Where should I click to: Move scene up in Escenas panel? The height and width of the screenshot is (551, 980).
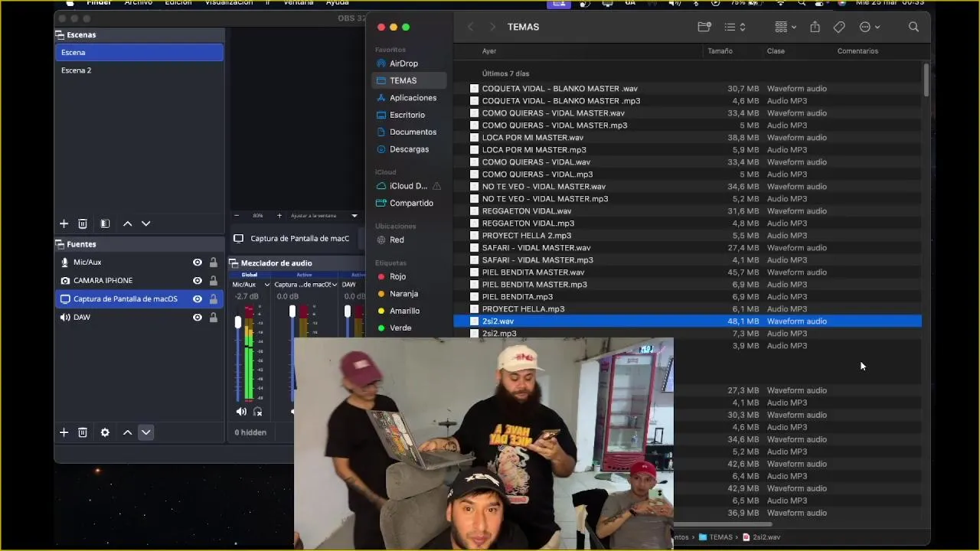(x=127, y=223)
